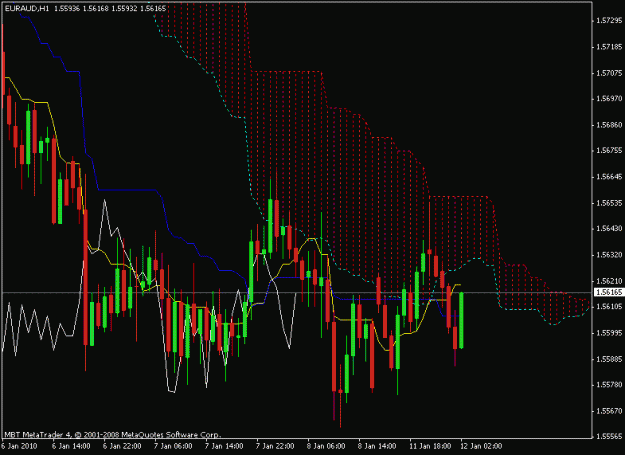Click the 6 Jan 14:00 time label
The image size is (625, 455).
(71, 446)
